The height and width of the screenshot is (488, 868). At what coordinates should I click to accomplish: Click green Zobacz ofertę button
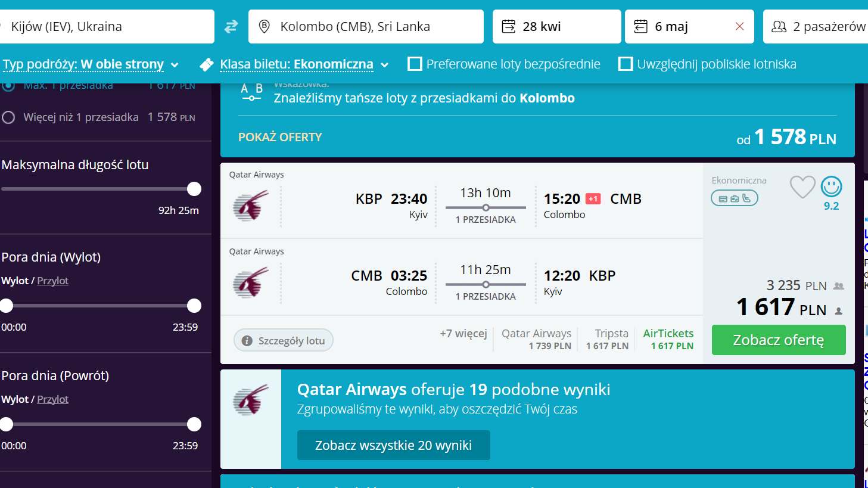[x=779, y=340]
